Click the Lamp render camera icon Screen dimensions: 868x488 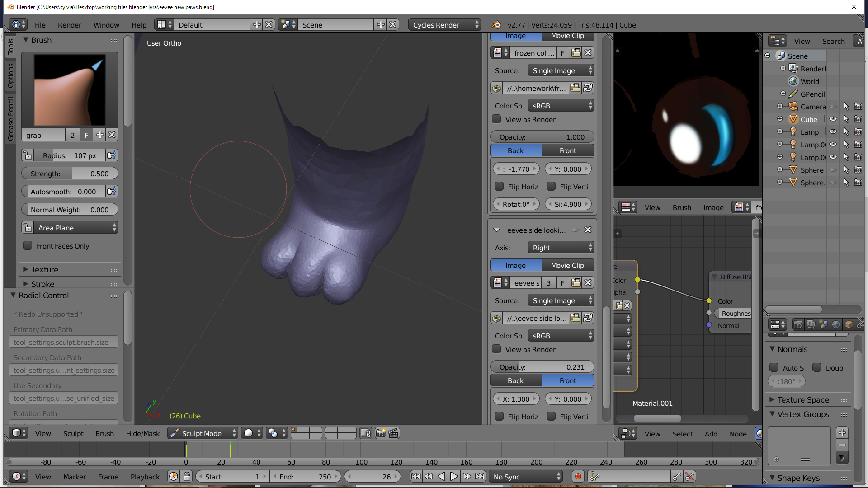(x=858, y=132)
